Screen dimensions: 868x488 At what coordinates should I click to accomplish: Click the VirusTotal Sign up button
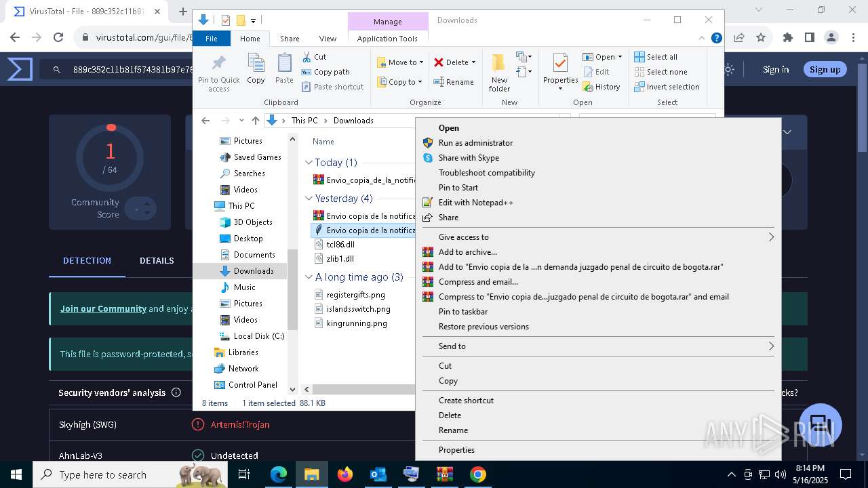[x=825, y=69]
